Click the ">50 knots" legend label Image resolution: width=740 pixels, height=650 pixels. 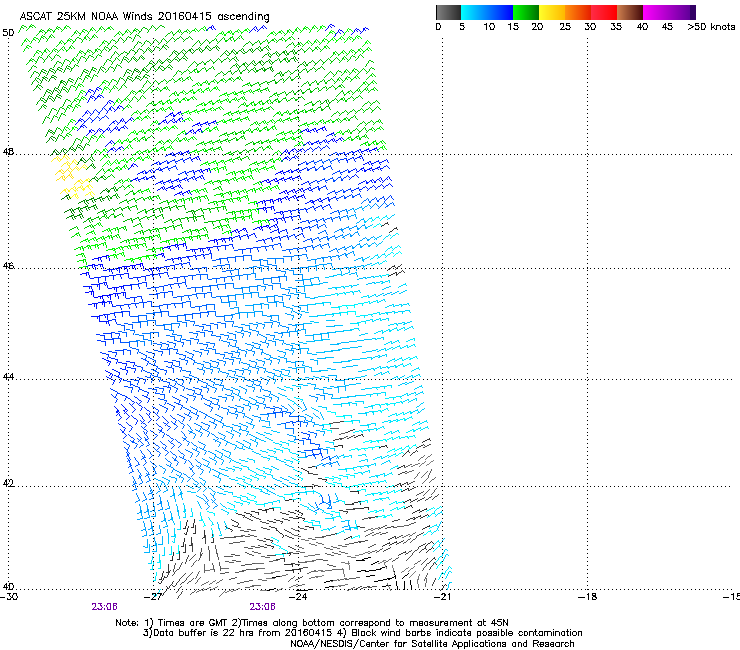[x=711, y=27]
